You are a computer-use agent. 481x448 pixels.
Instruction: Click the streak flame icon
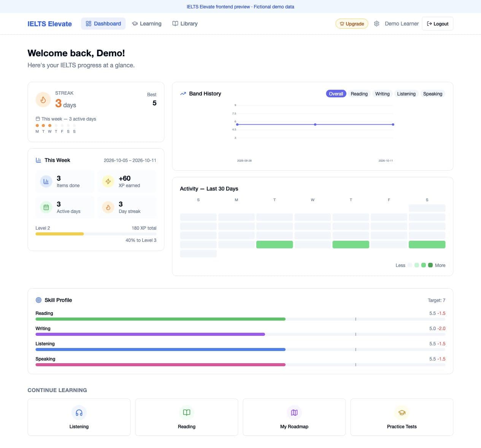[x=43, y=100]
